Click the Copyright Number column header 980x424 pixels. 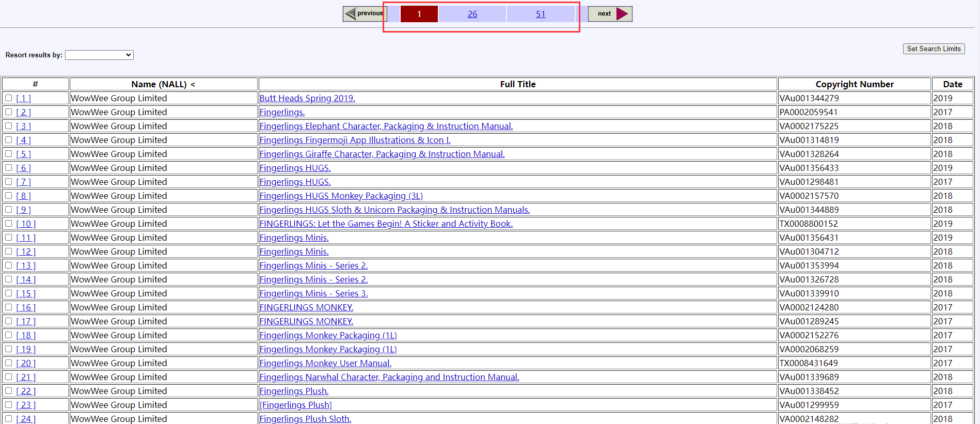(x=855, y=84)
